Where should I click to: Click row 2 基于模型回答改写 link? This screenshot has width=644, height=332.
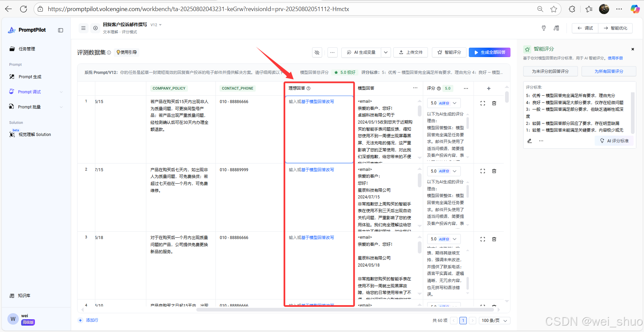point(317,170)
